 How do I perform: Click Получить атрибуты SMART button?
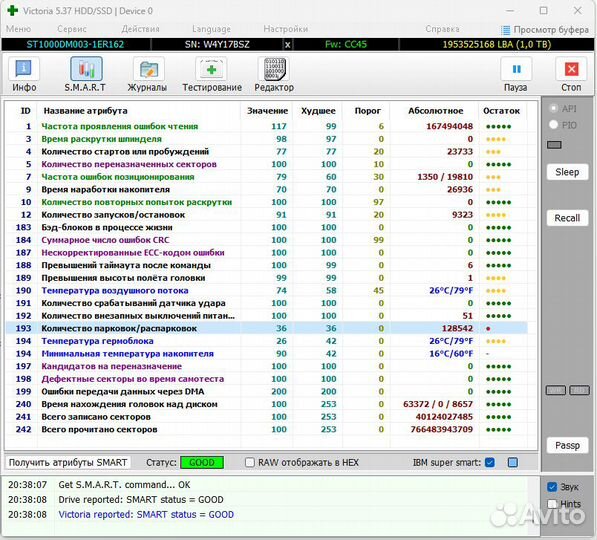68,462
